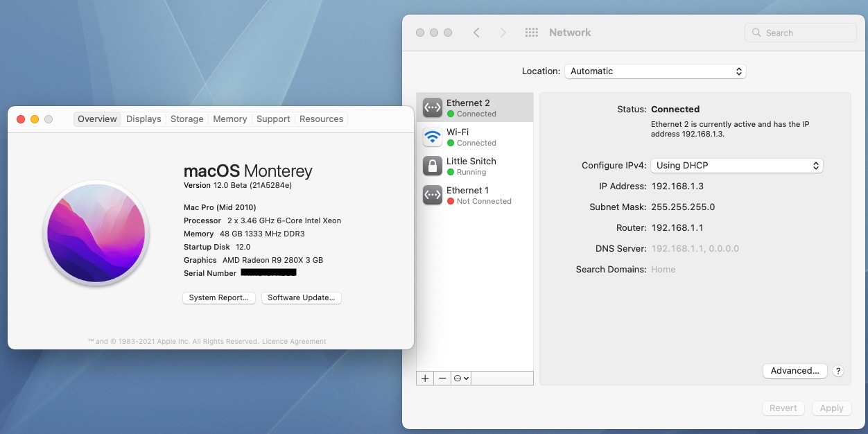Click the Subnet Mask value 255.255.255.0
The width and height of the screenshot is (868, 434).
click(x=683, y=207)
